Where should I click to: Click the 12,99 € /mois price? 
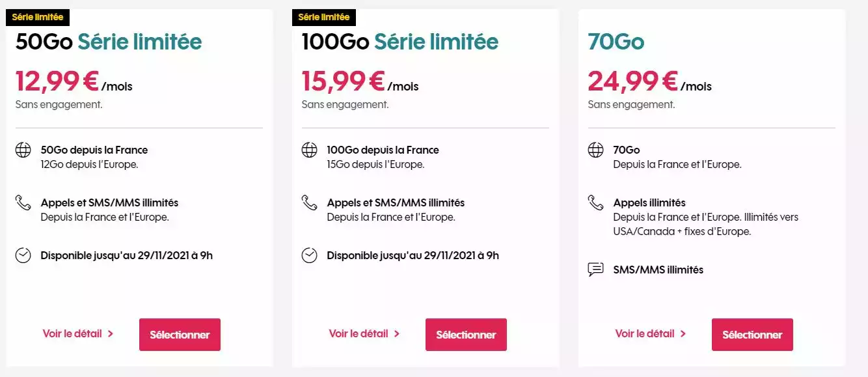coord(74,81)
